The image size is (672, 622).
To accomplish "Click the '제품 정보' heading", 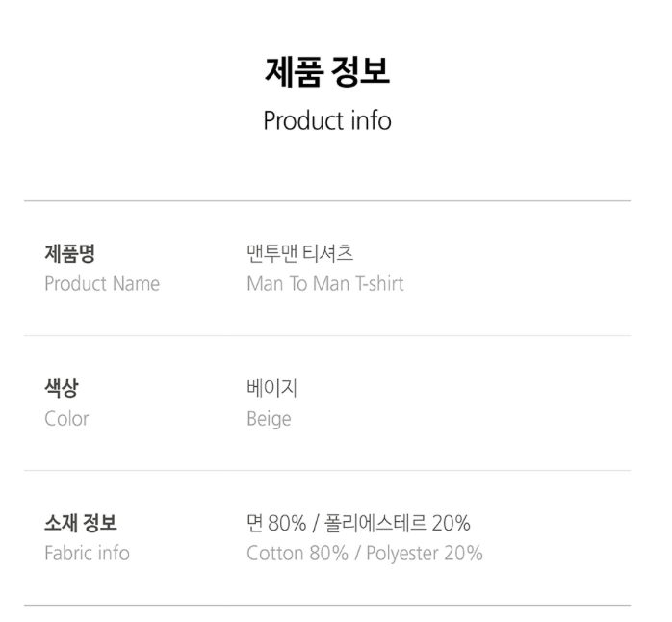I will pos(327,72).
